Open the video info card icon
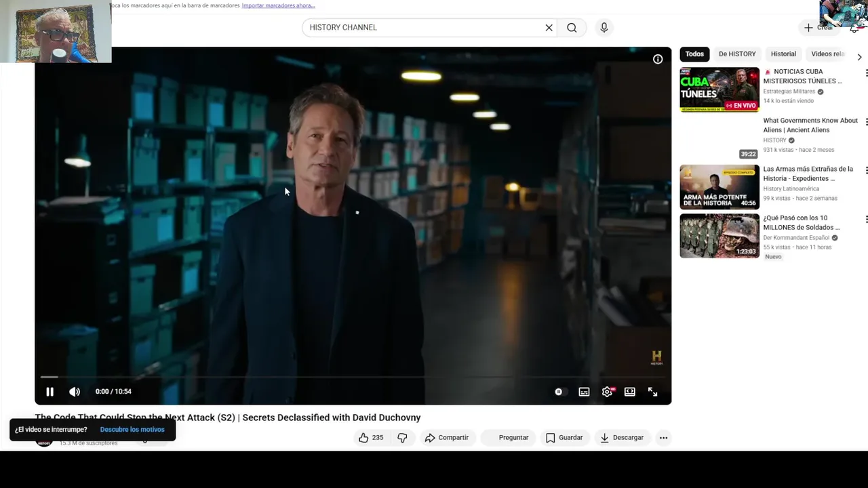Screen dimensions: 868x488 click(x=658, y=59)
